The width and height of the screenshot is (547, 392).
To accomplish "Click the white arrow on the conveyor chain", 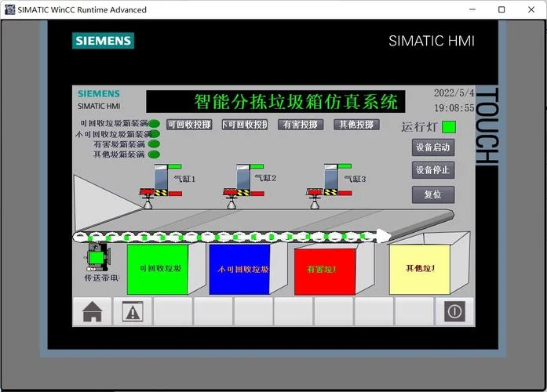I will click(383, 236).
